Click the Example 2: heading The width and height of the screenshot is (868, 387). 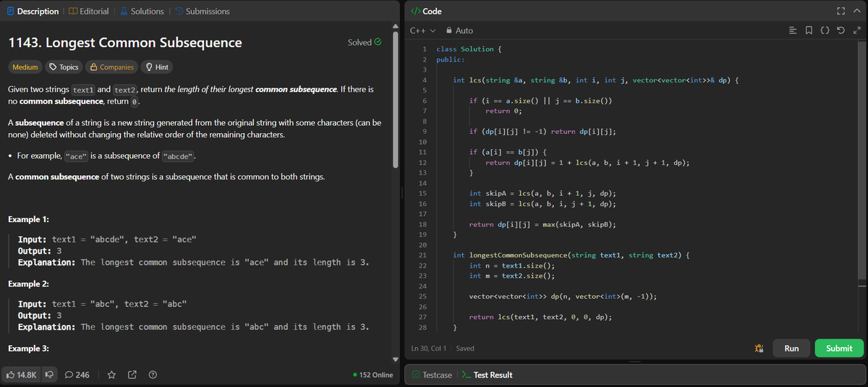point(29,284)
